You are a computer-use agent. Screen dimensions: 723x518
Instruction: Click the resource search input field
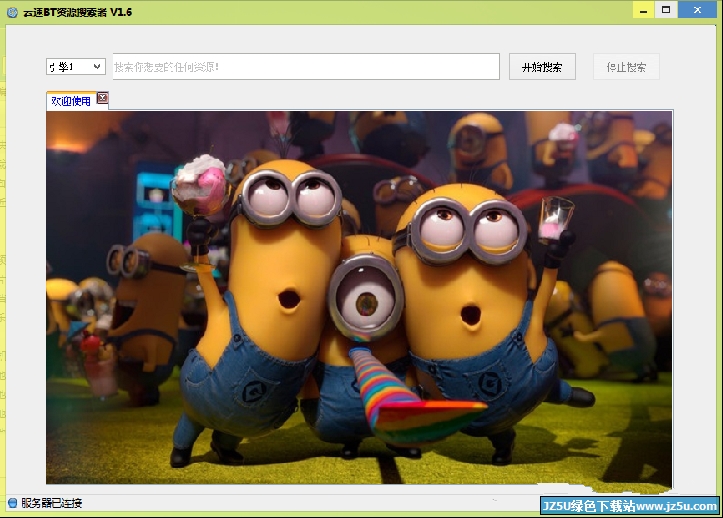306,67
